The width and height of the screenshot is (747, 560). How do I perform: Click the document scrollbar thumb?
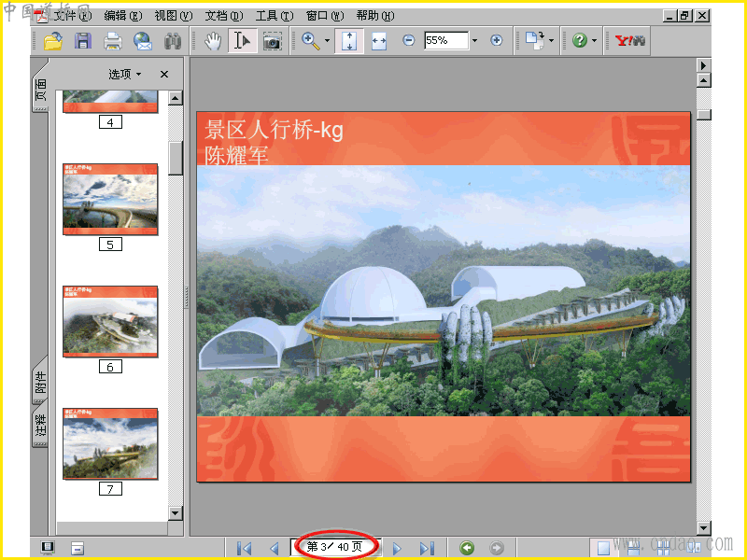(704, 115)
